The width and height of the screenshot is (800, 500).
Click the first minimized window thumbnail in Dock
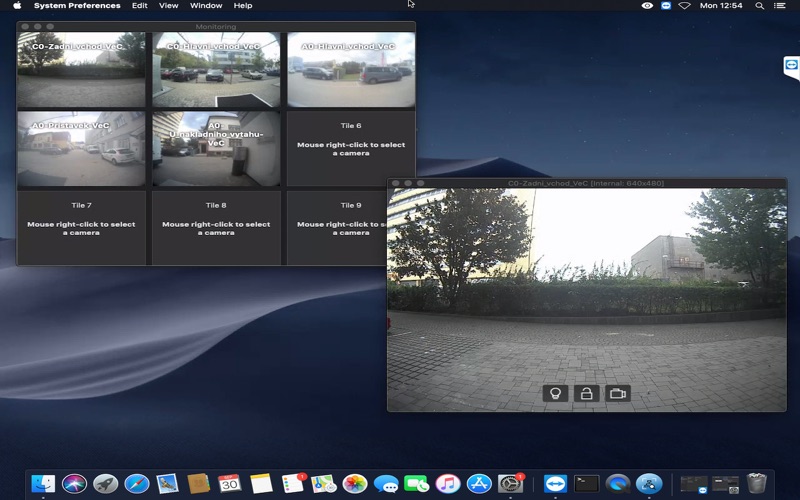click(x=694, y=485)
